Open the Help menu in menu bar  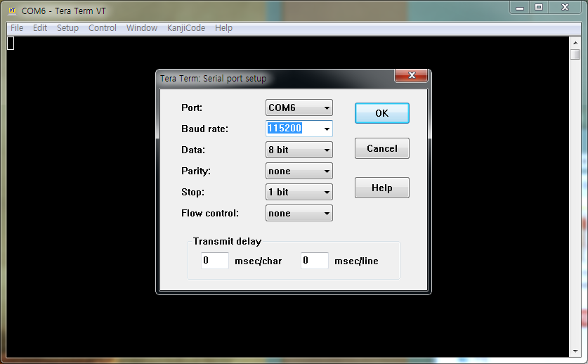click(x=223, y=28)
